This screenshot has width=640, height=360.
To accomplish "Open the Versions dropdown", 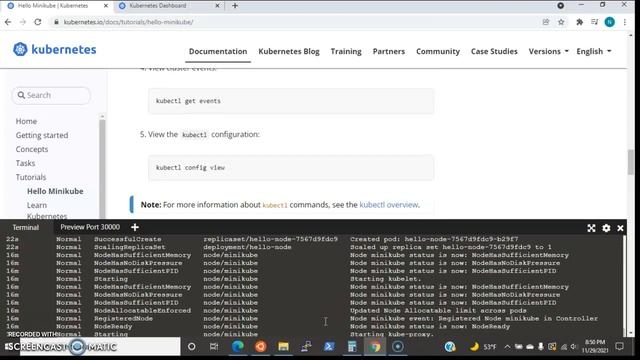I will coord(548,51).
